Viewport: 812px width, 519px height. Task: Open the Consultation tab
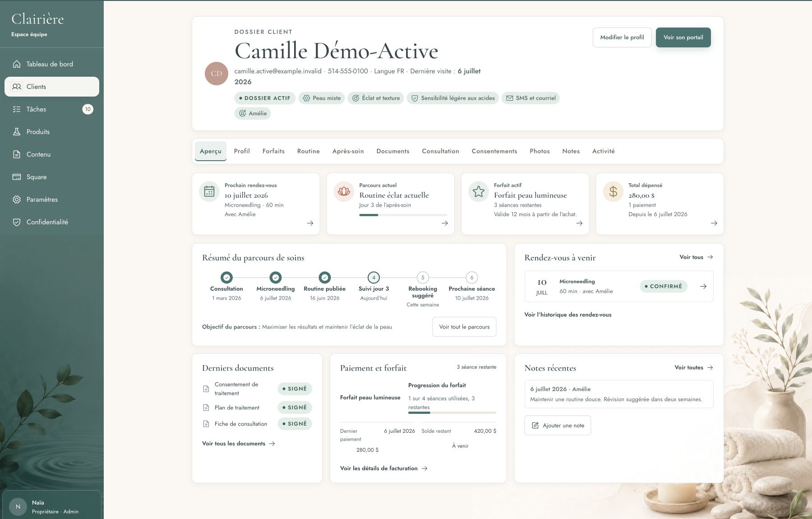(x=440, y=151)
